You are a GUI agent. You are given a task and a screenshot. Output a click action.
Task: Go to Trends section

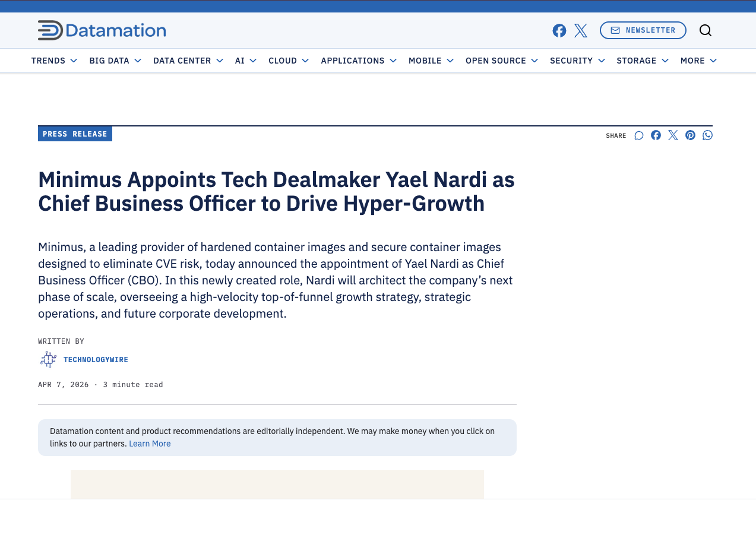coord(48,61)
